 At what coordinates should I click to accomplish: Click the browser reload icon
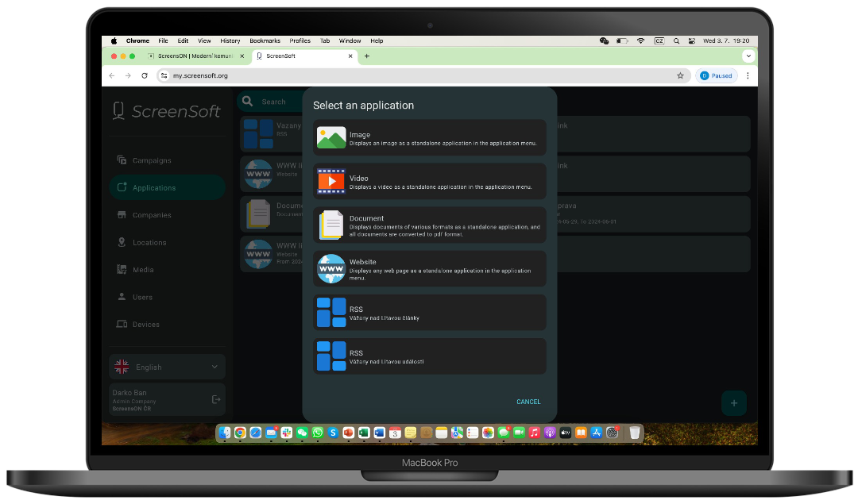point(144,75)
